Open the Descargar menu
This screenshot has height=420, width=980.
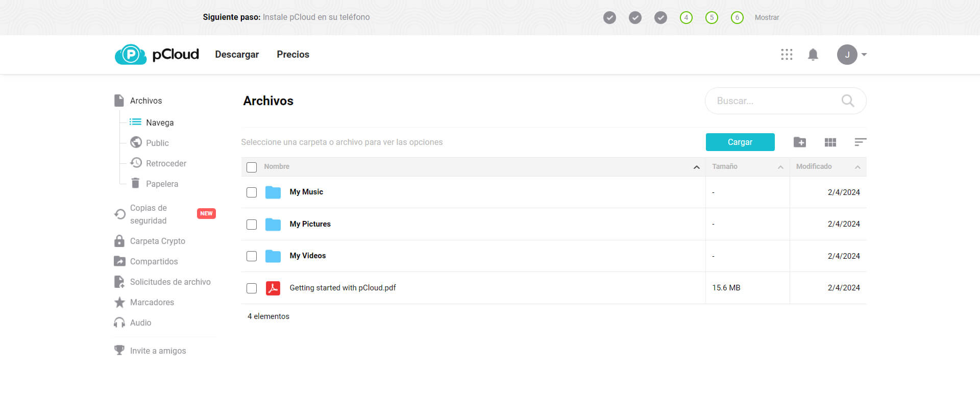(x=237, y=54)
